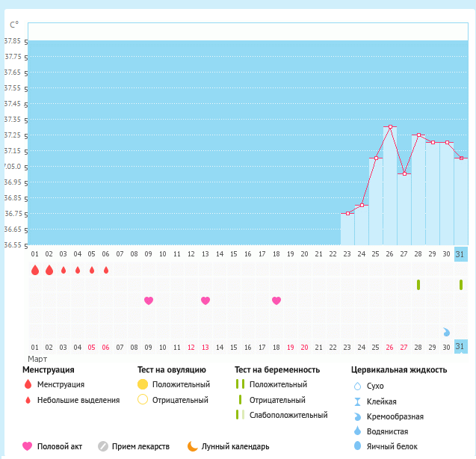Image resolution: width=476 pixels, height=459 pixels.
Task: Click the Яичный белок legend icon
Action: (x=356, y=446)
